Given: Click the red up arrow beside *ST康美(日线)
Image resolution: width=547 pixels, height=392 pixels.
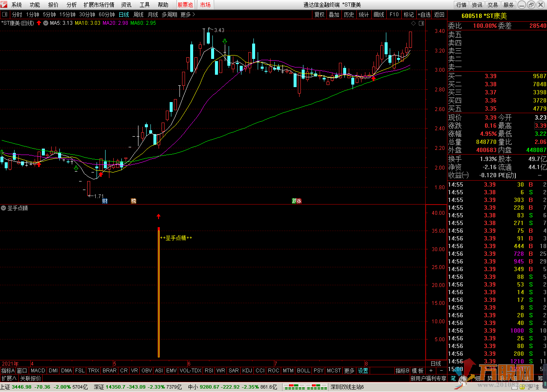Looking at the screenshot, I should pyautogui.click(x=39, y=23).
